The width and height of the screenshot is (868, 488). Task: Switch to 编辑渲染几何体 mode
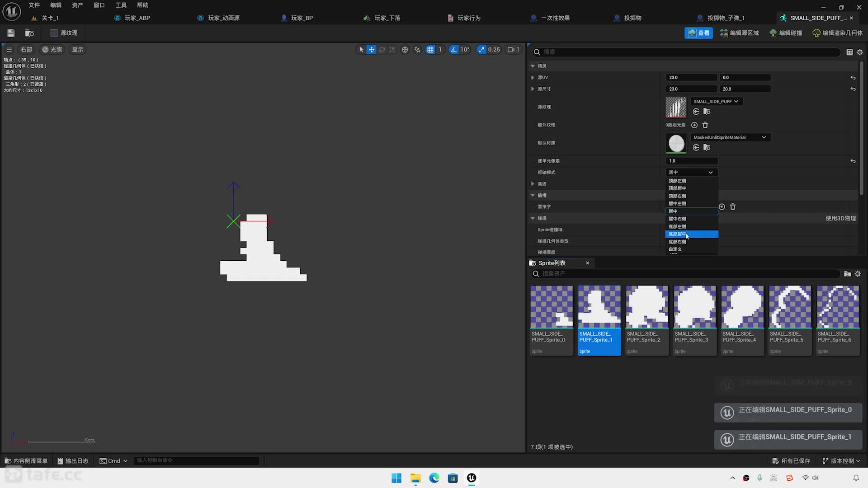pos(837,33)
